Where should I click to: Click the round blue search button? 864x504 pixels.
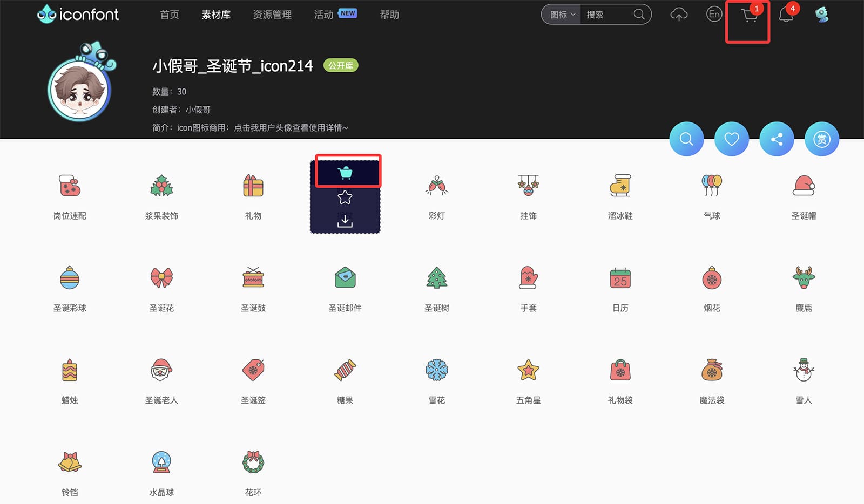click(x=686, y=139)
